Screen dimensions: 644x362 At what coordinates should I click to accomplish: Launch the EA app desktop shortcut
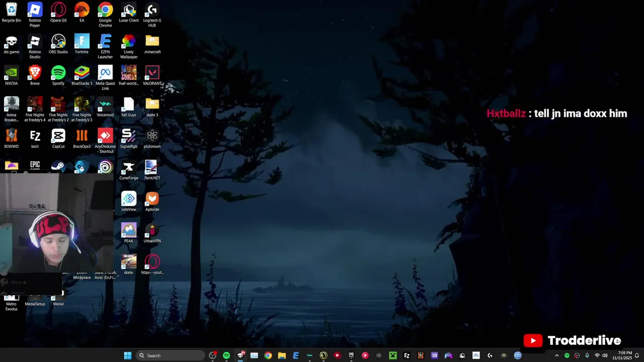tap(82, 13)
